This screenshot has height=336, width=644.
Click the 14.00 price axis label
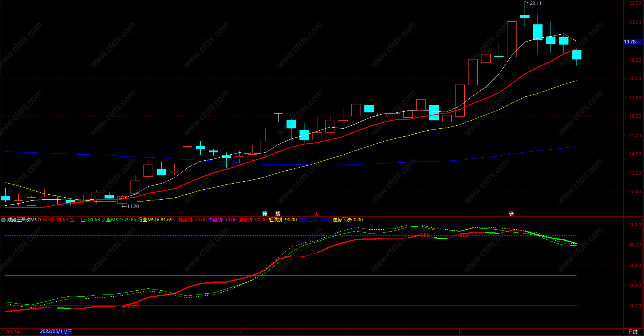point(635,154)
